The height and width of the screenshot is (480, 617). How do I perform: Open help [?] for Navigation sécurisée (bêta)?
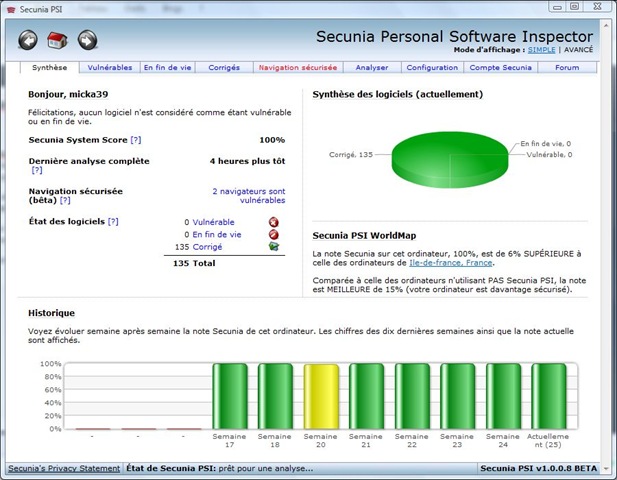[65, 200]
